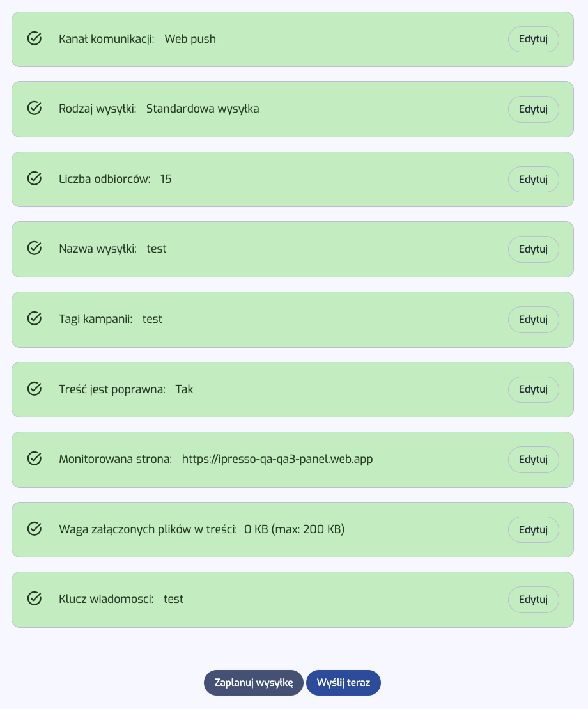Click the checkmark icon beside Liczba odbiorców
The image size is (588, 709).
pos(35,179)
